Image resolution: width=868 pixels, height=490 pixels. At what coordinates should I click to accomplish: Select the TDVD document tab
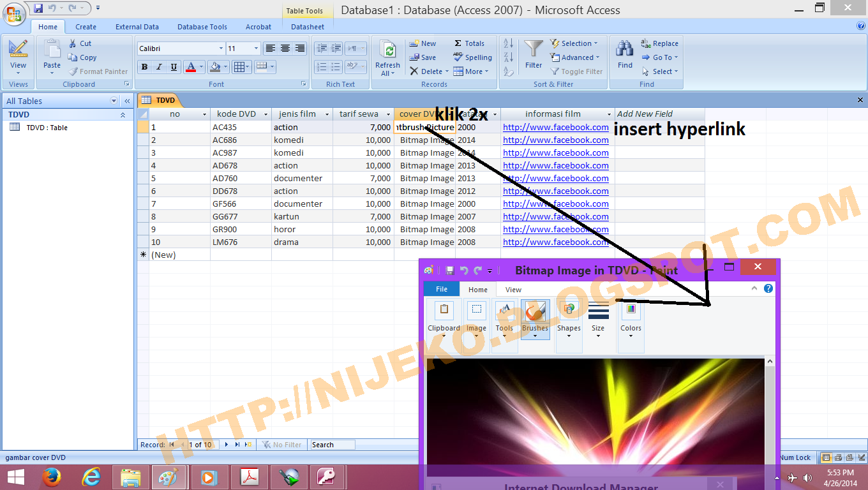click(160, 100)
